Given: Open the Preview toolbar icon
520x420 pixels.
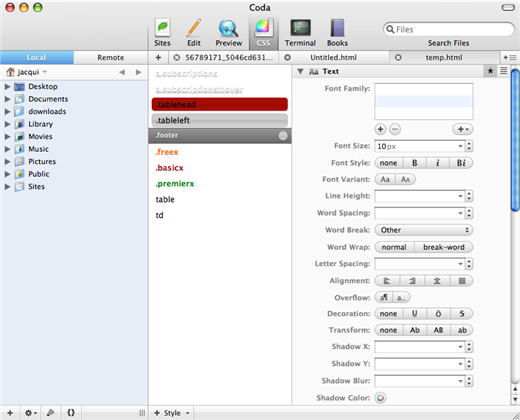Looking at the screenshot, I should click(x=229, y=32).
